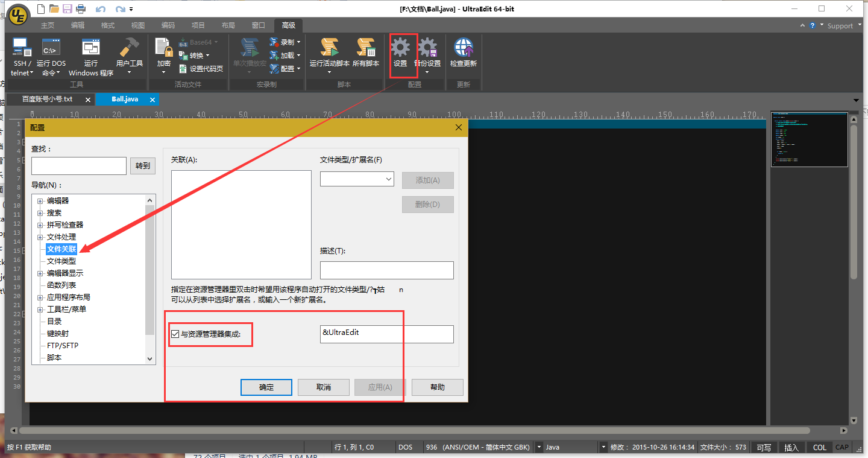Click the 转到 button
The height and width of the screenshot is (458, 868).
[x=143, y=166]
